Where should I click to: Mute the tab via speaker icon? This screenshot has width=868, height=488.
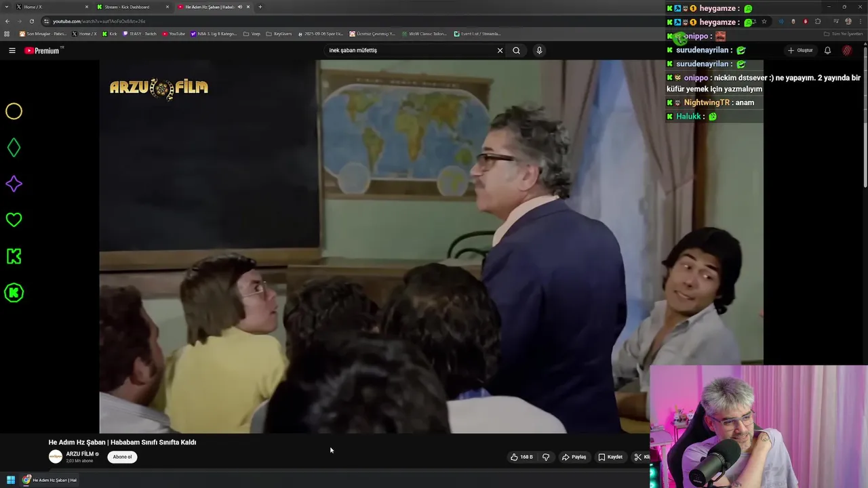point(239,7)
